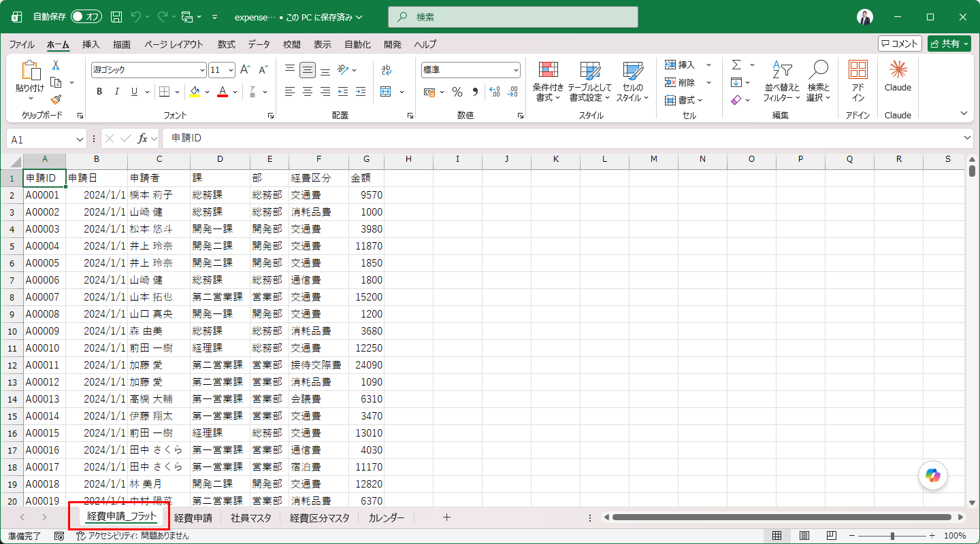
Task: Open number format dropdown 標準
Action: [516, 69]
